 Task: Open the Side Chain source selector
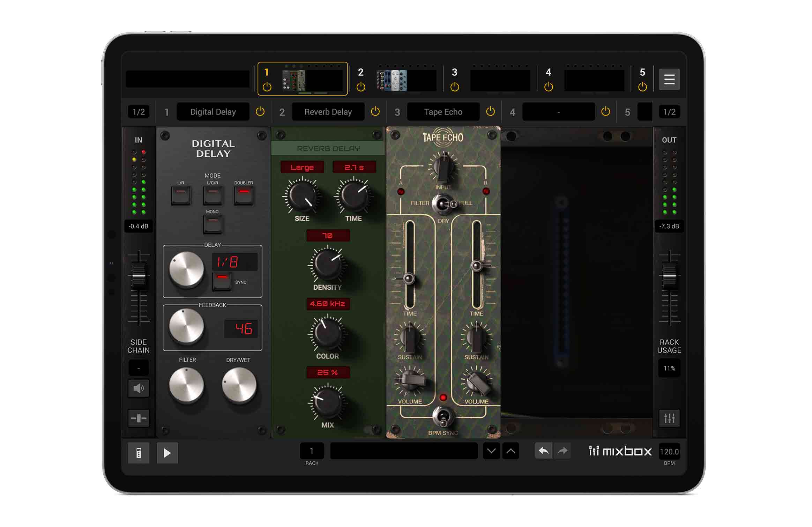point(139,368)
